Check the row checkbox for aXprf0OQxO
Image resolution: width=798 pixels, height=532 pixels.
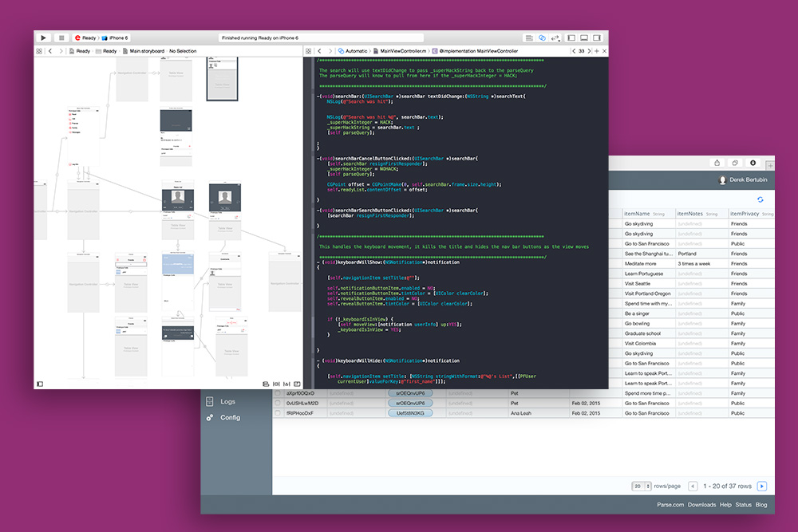click(x=278, y=393)
